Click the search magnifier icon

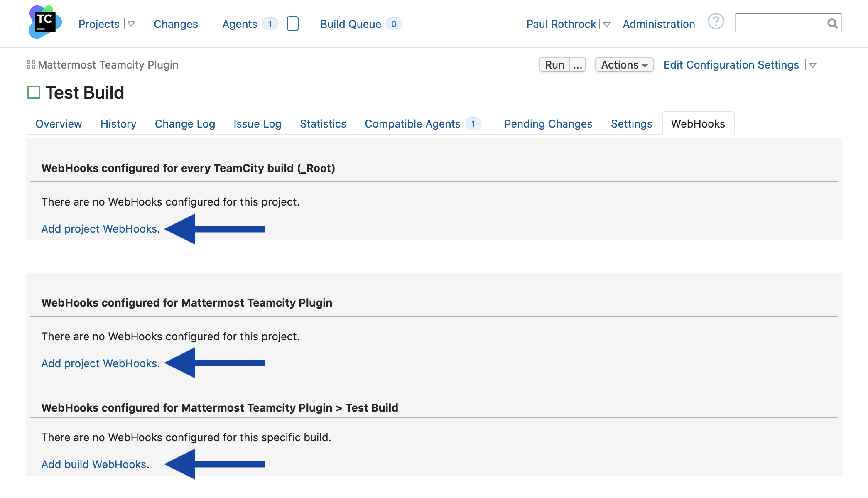click(x=832, y=23)
